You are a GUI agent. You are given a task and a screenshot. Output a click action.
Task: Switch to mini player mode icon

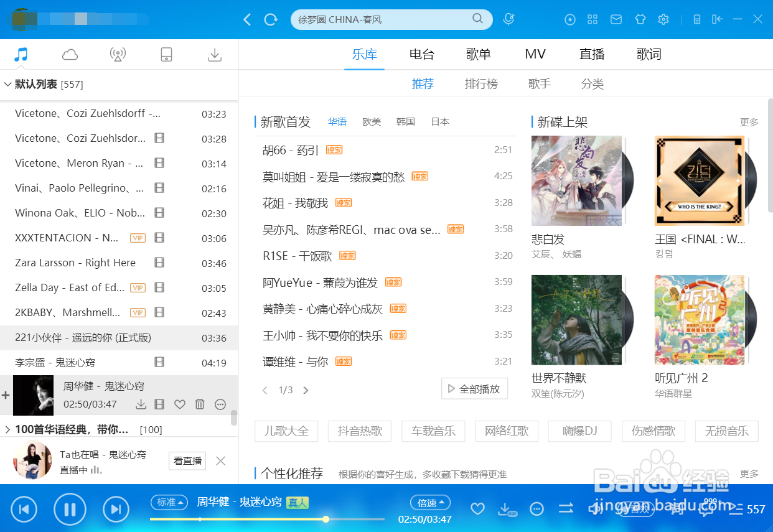[697, 20]
